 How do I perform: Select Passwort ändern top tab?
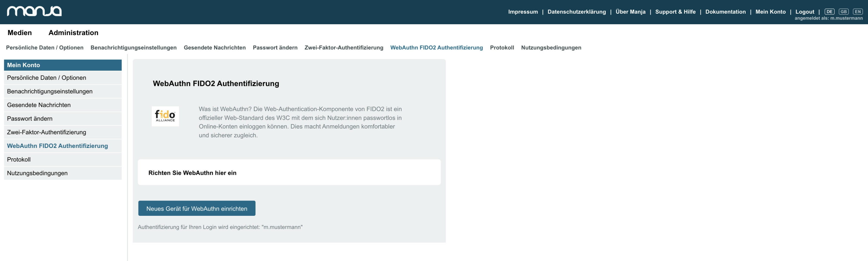(275, 48)
